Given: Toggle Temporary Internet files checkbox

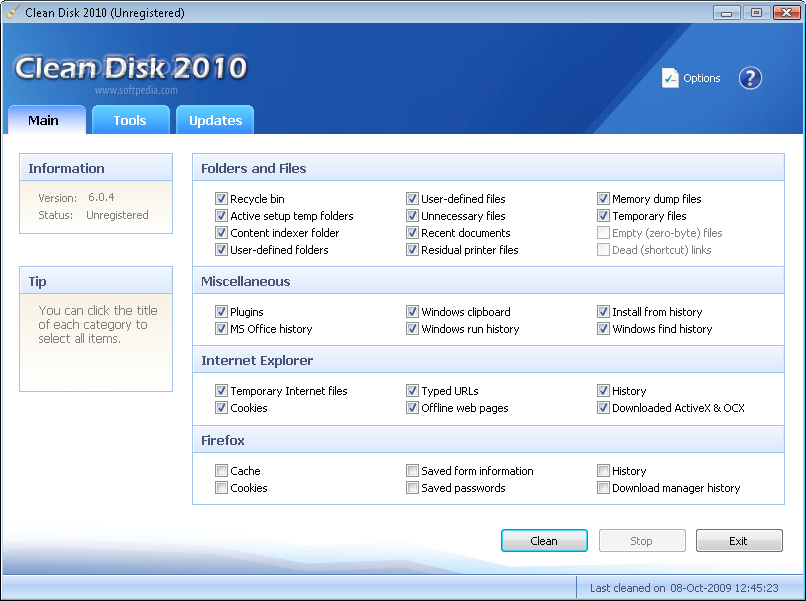Looking at the screenshot, I should 221,391.
